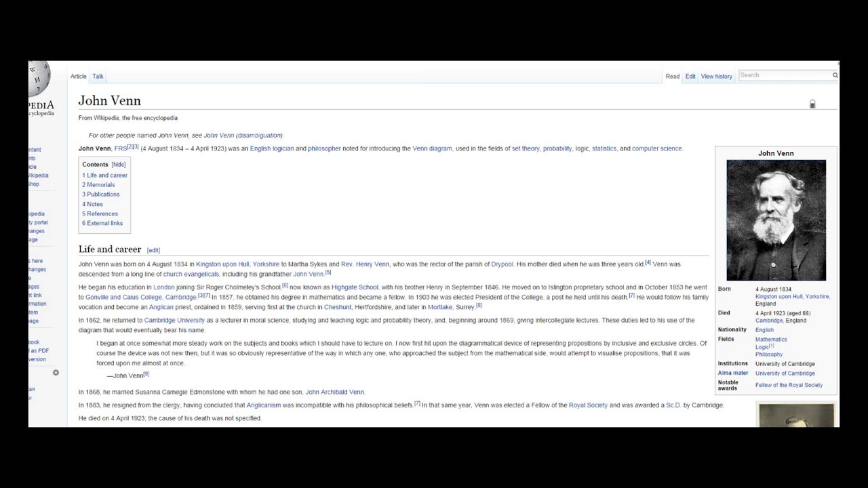Open Gonville and Caius College, Cambridge link
The width and height of the screenshot is (868, 488).
pos(141,298)
